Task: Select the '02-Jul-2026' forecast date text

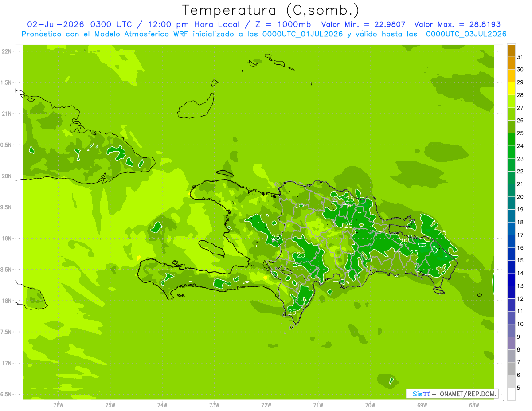Action: point(57,24)
